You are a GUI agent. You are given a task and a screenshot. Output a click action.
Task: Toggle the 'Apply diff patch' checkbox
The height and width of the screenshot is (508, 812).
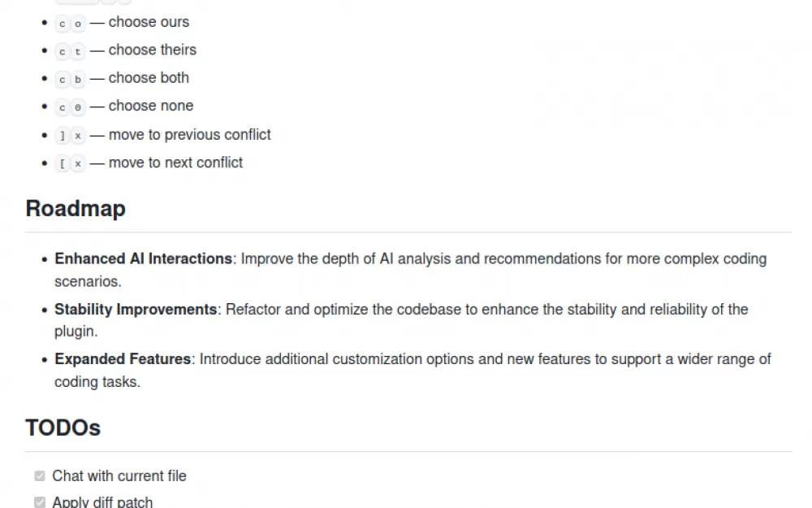(40, 501)
